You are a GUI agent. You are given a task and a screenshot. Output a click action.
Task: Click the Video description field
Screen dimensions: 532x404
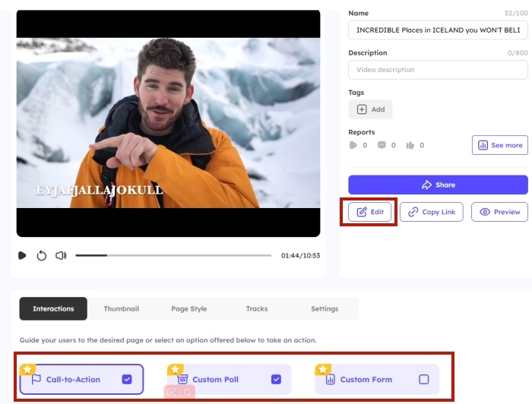437,70
